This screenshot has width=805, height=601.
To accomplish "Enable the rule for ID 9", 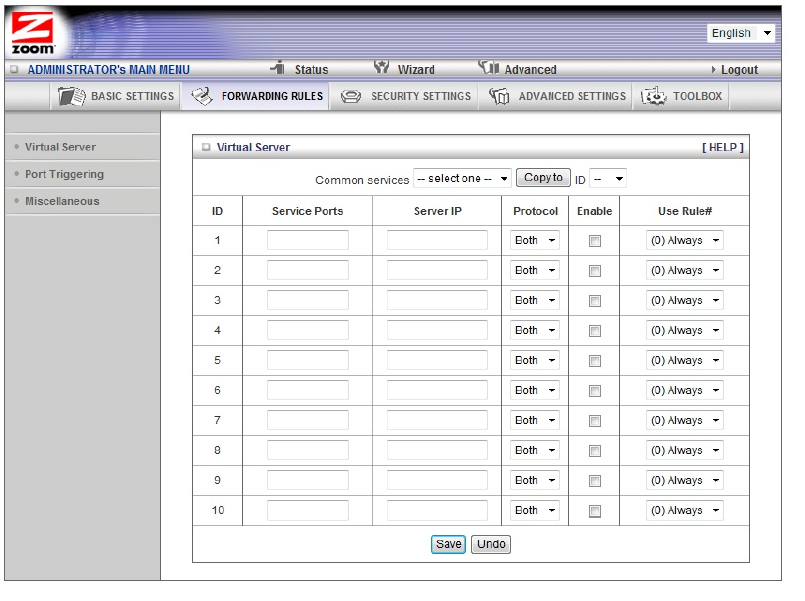I will pyautogui.click(x=595, y=481).
